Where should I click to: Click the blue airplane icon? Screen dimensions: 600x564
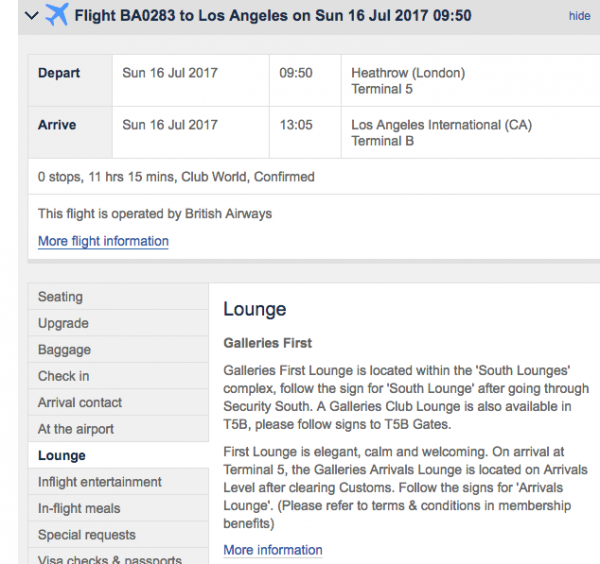tap(57, 15)
